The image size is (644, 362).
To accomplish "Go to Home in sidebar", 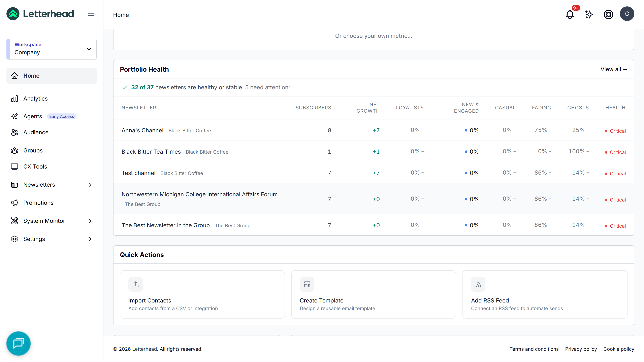I will pyautogui.click(x=52, y=75).
